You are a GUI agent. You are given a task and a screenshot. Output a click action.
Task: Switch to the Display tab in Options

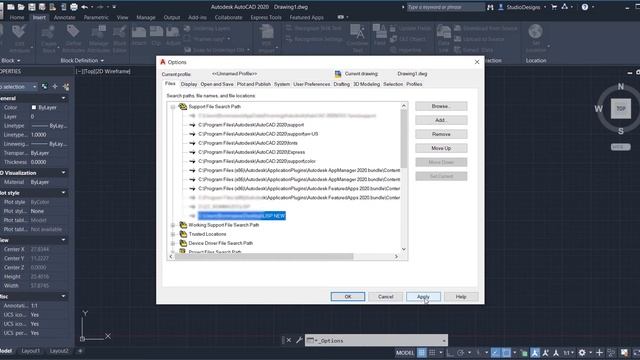(189, 84)
